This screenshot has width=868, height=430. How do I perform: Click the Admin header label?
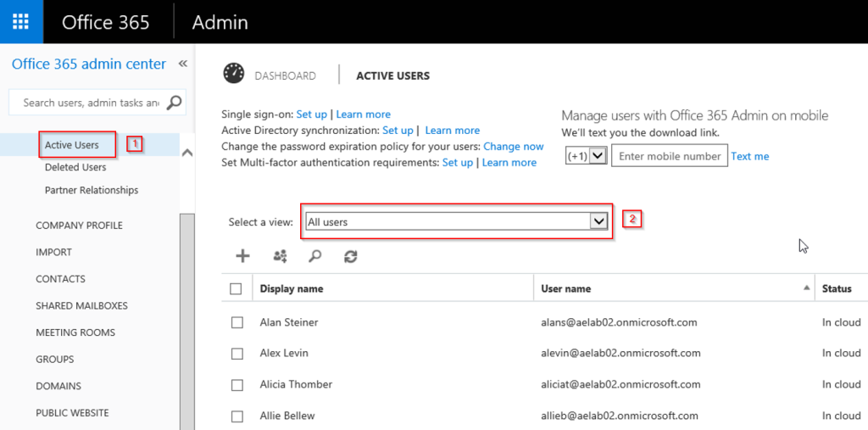pos(220,22)
